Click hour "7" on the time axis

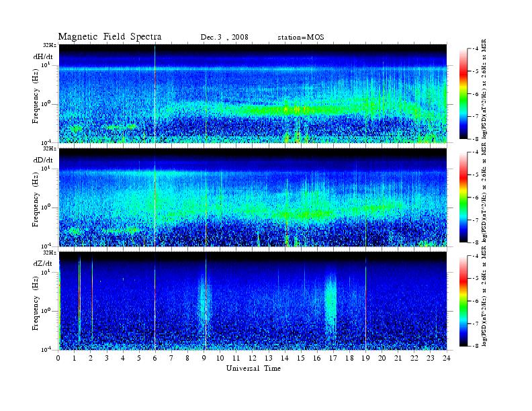(x=171, y=358)
